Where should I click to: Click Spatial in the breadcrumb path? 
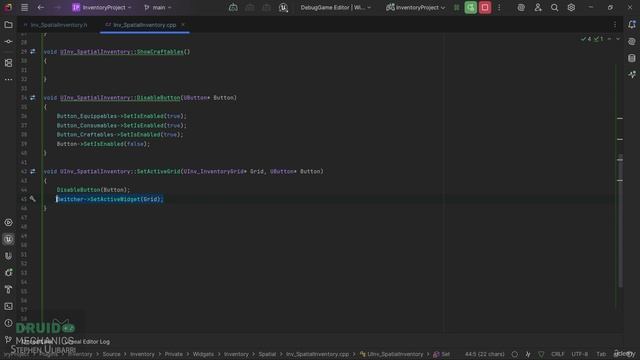pyautogui.click(x=267, y=354)
